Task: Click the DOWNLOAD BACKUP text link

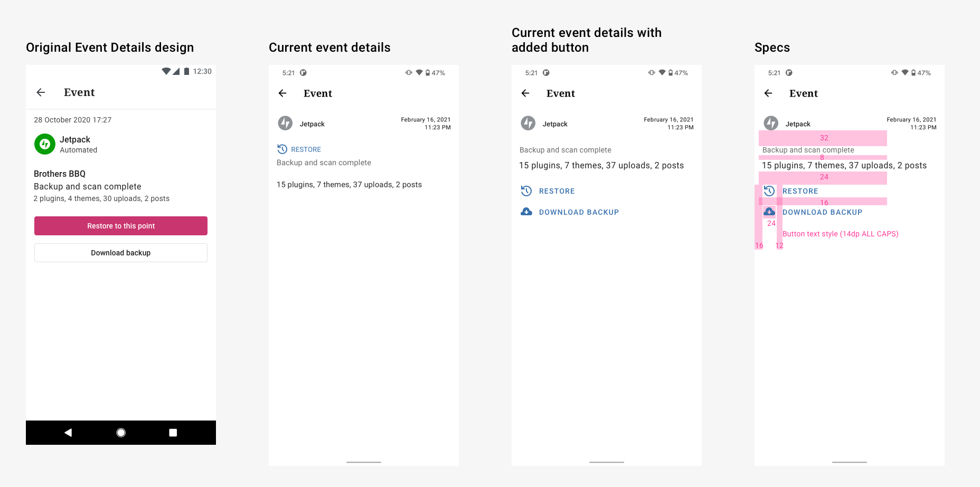Action: [x=579, y=212]
